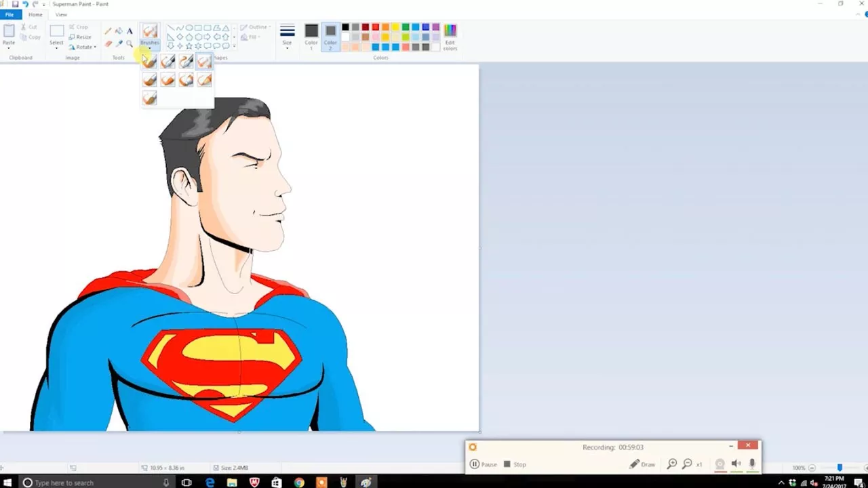Image resolution: width=868 pixels, height=488 pixels.
Task: Pick the yellow color swatch
Action: click(x=395, y=27)
